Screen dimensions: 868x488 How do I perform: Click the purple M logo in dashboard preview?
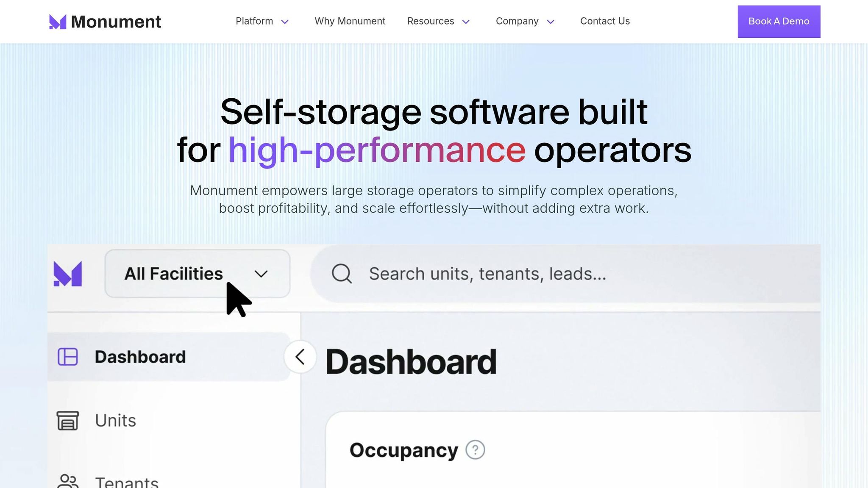pos(68,274)
